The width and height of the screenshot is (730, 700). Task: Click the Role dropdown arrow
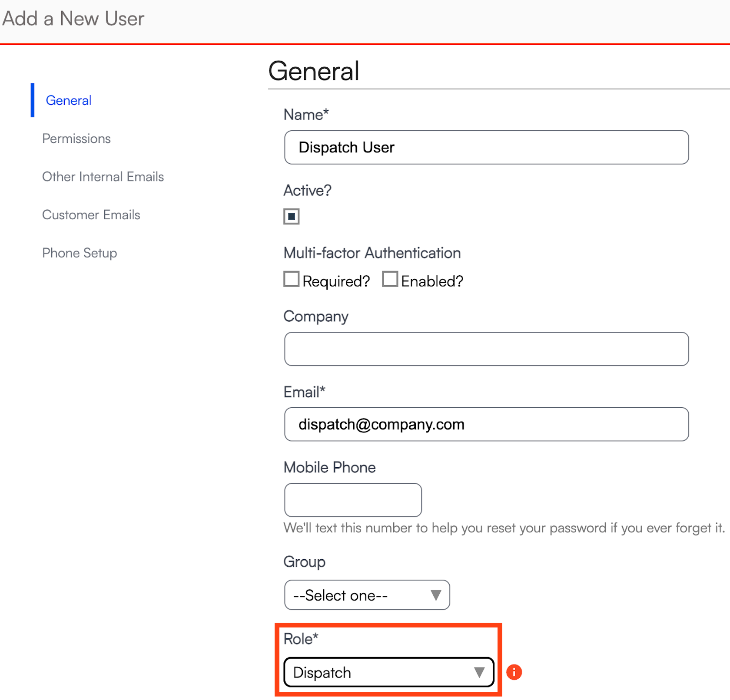(479, 672)
